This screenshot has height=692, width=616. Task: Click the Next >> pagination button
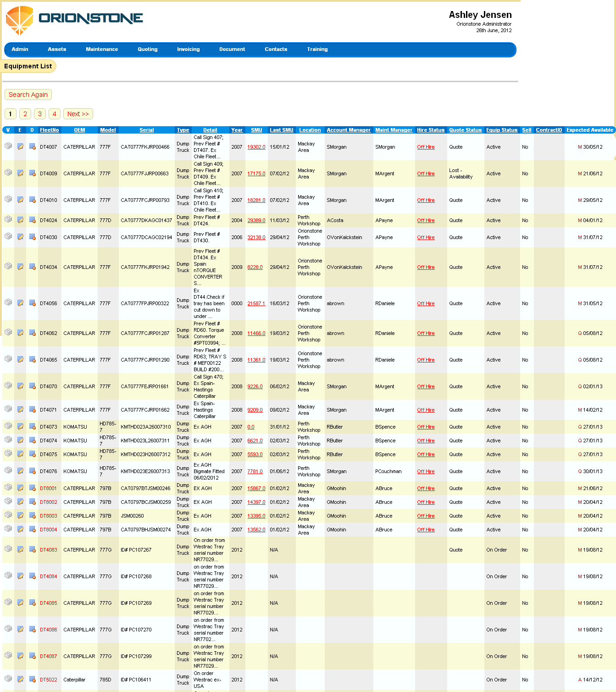[78, 114]
